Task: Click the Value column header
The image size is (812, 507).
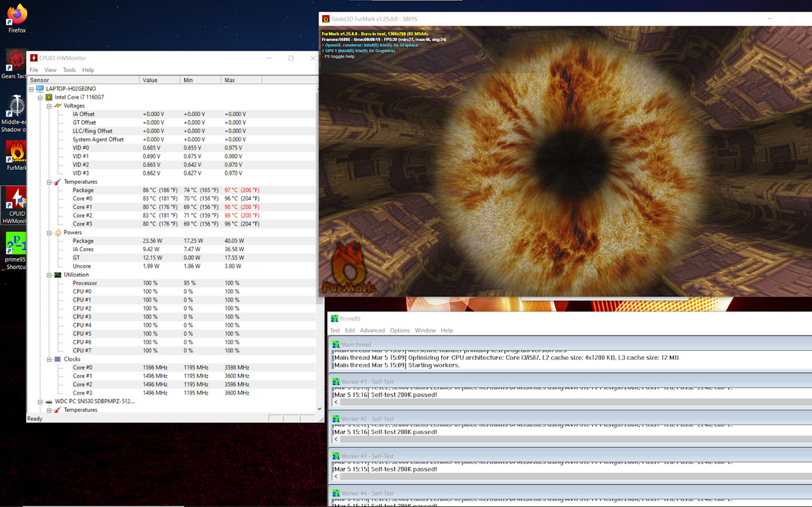Action: [160, 80]
